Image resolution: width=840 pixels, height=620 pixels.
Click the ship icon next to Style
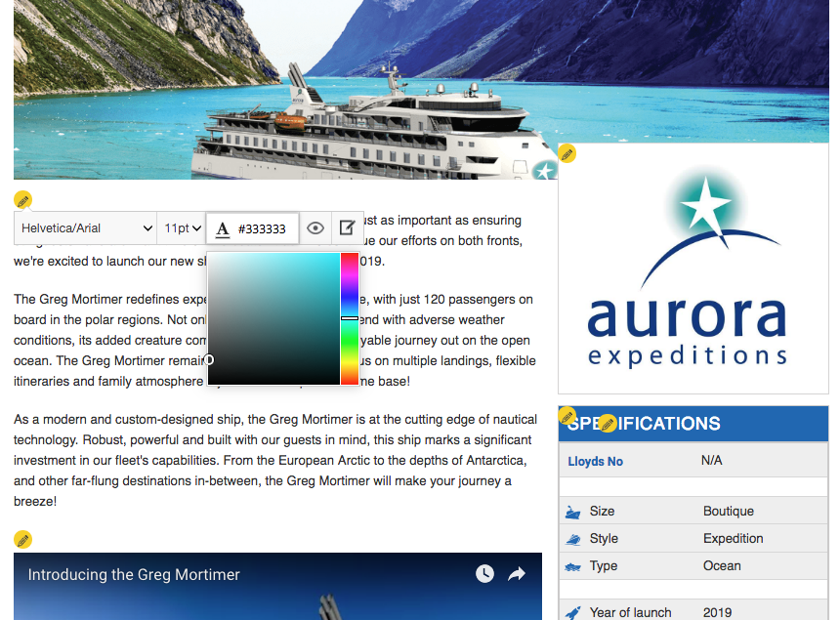pos(572,539)
